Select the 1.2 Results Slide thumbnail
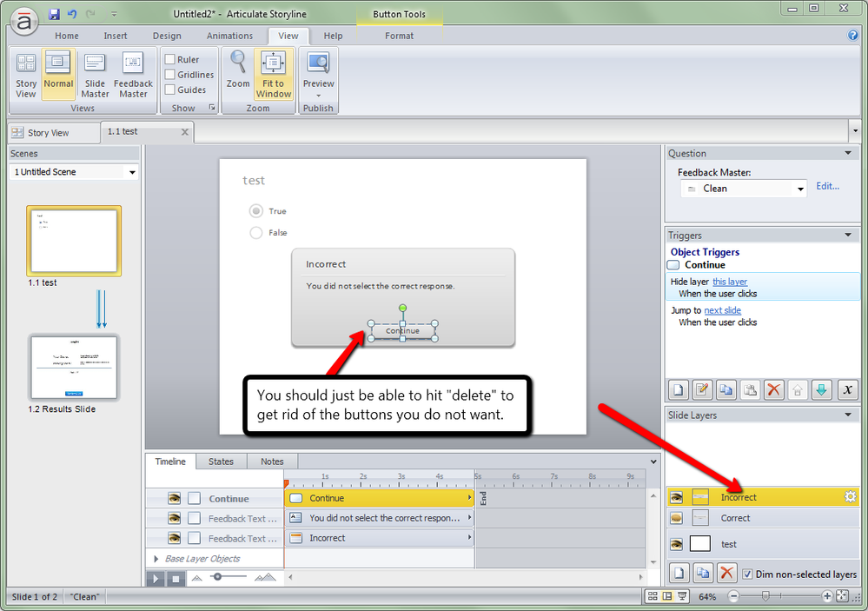The image size is (868, 611). (74, 368)
